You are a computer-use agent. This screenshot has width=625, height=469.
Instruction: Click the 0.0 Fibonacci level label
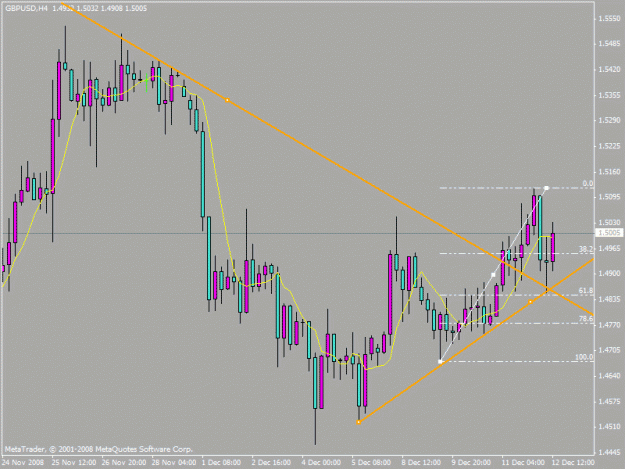588,184
